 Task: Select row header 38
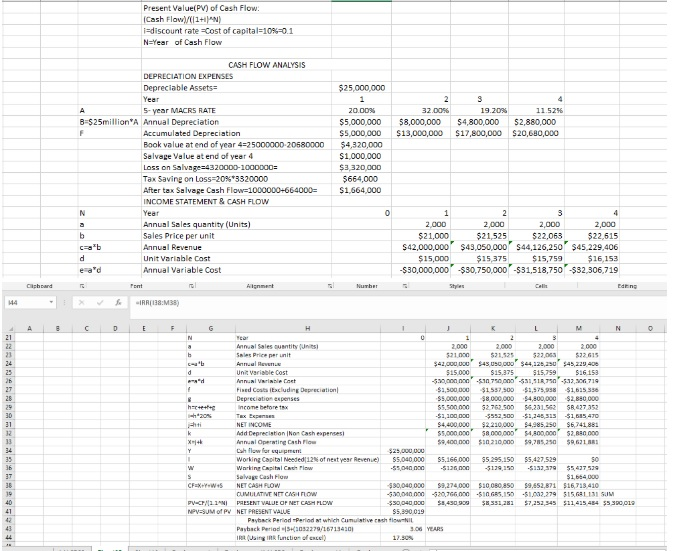click(9, 486)
